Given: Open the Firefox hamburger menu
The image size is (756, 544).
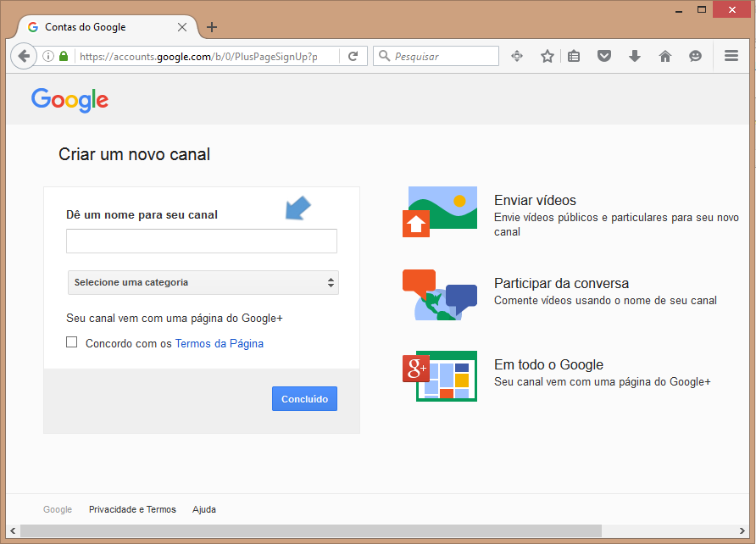Looking at the screenshot, I should (x=731, y=56).
